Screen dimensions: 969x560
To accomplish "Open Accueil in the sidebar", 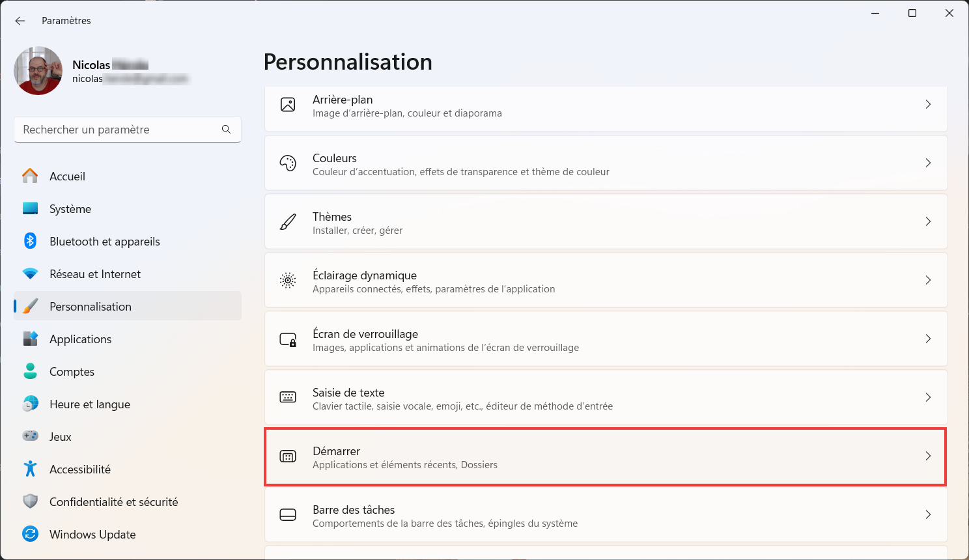I will [128, 176].
